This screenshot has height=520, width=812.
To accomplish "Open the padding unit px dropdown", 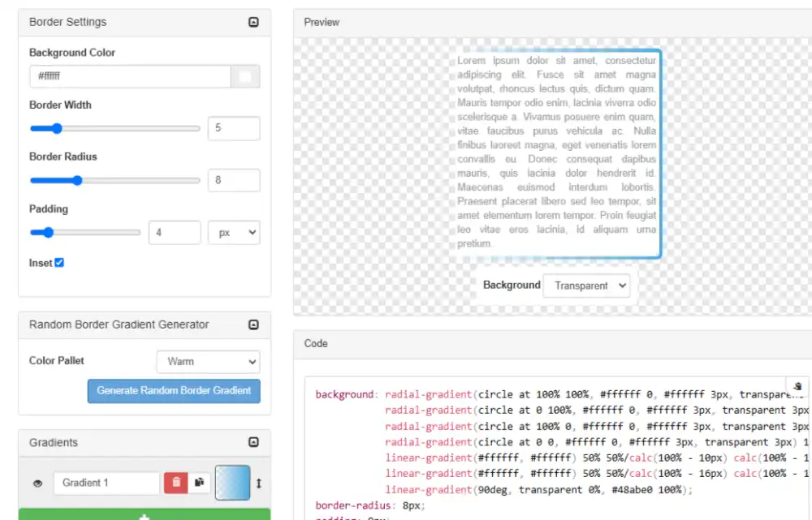I will (234, 233).
